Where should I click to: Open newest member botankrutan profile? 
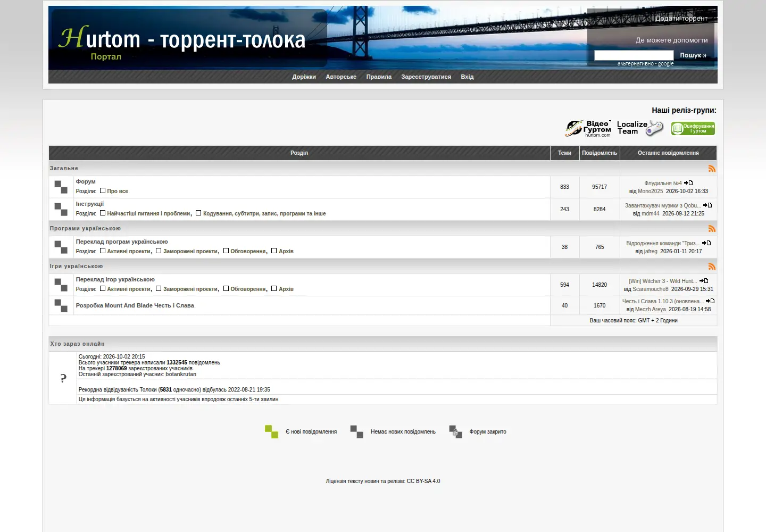click(x=181, y=375)
